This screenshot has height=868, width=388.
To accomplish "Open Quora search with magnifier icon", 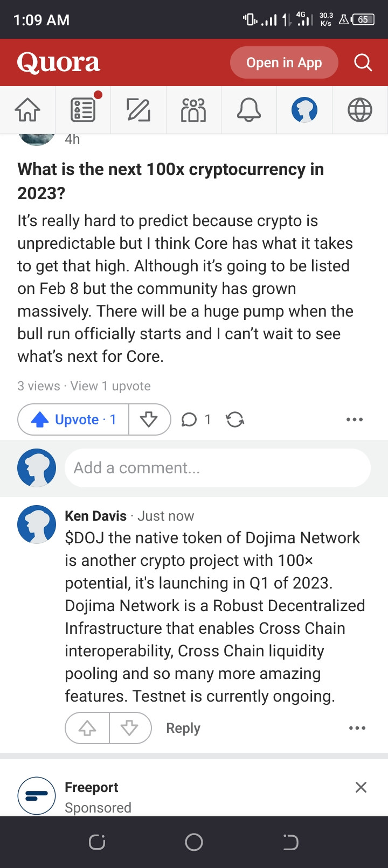I will (363, 62).
